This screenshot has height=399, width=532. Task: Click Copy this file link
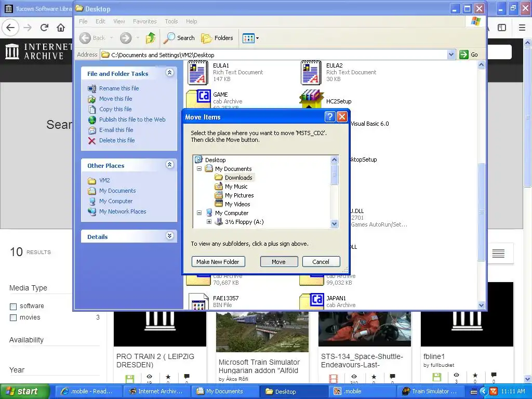115,109
